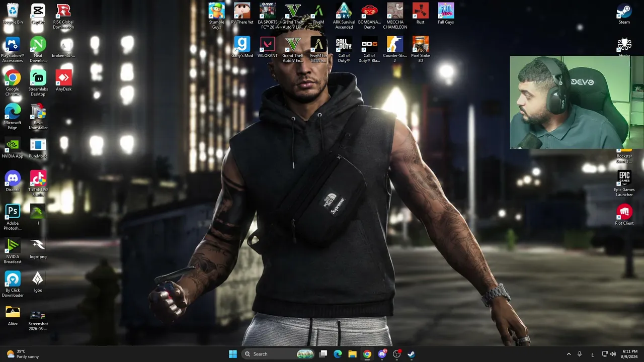
Task: Select the Microsoft Edge desktop shortcut
Action: point(13,117)
